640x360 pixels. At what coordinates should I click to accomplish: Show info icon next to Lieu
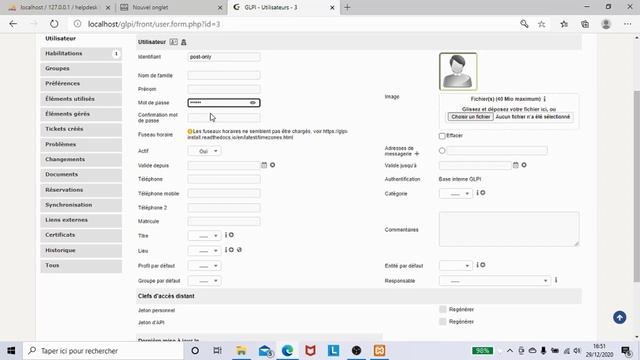click(x=226, y=250)
